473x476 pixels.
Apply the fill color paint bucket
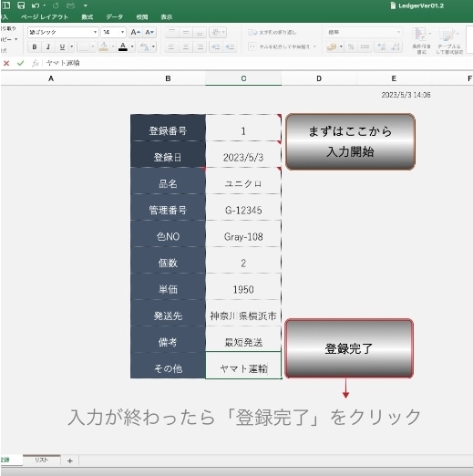tap(104, 47)
